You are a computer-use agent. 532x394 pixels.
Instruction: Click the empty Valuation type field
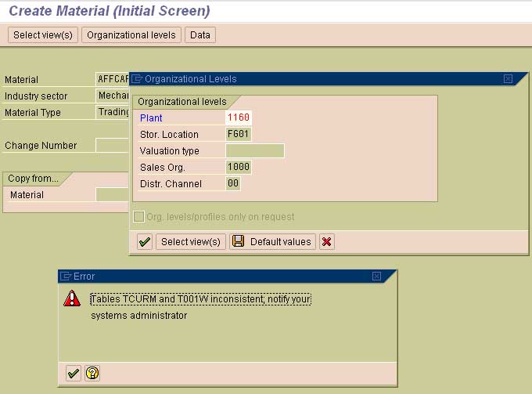click(255, 151)
